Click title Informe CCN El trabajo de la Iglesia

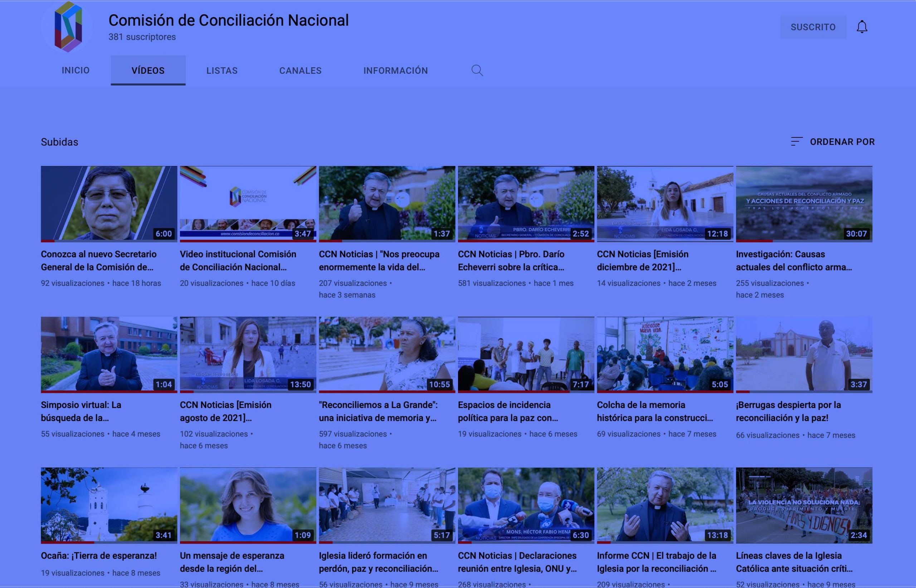point(657,563)
